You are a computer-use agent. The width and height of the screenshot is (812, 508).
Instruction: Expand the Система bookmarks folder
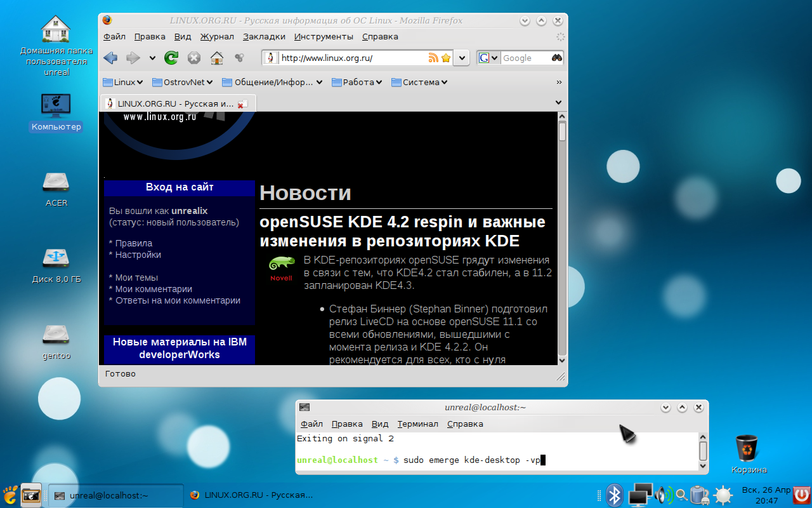[419, 82]
